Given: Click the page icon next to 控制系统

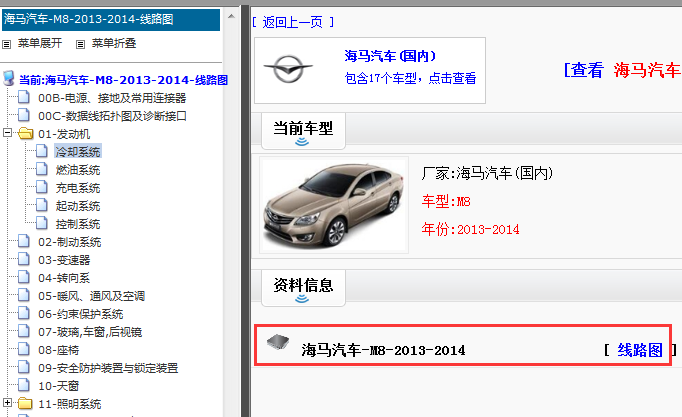Looking at the screenshot, I should point(42,223).
